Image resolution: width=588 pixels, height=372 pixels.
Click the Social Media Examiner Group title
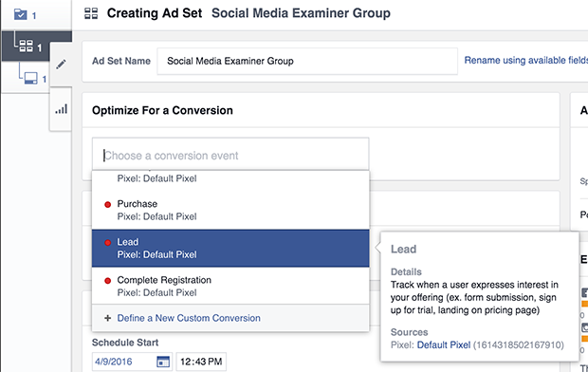click(301, 13)
